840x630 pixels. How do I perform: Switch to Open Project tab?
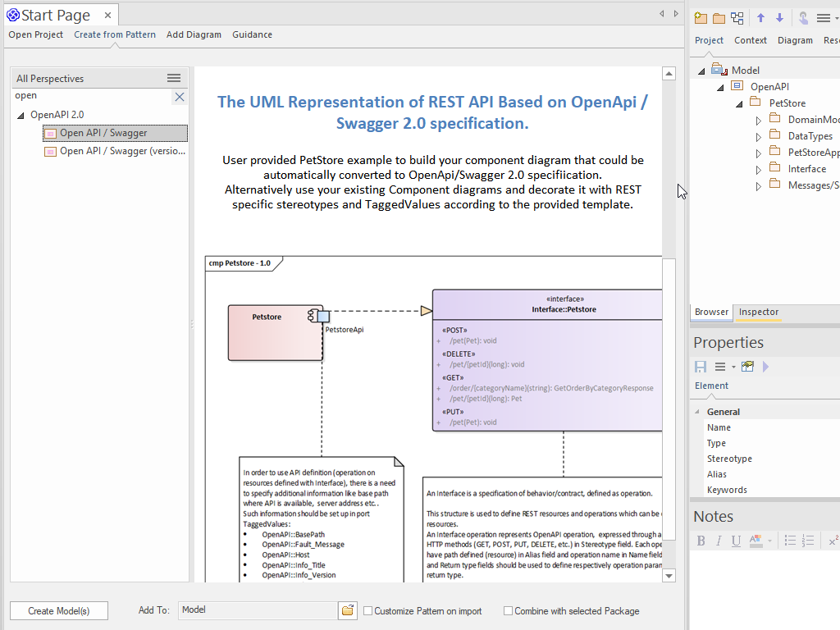coord(35,34)
